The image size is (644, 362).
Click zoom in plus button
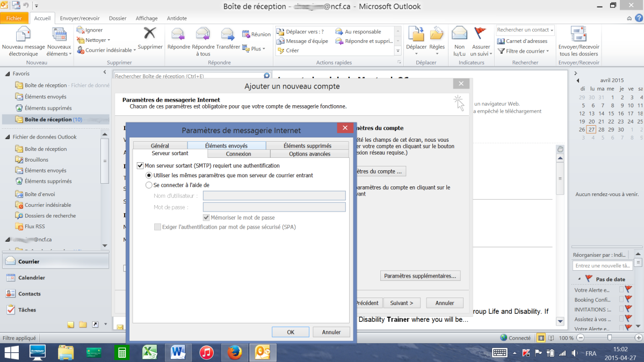[x=639, y=338]
